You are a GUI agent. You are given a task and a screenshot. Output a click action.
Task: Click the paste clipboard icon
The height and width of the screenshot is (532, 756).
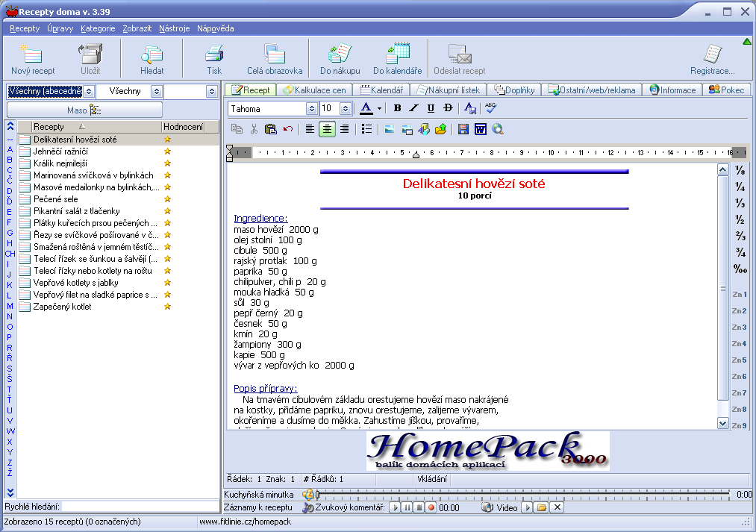click(x=270, y=129)
